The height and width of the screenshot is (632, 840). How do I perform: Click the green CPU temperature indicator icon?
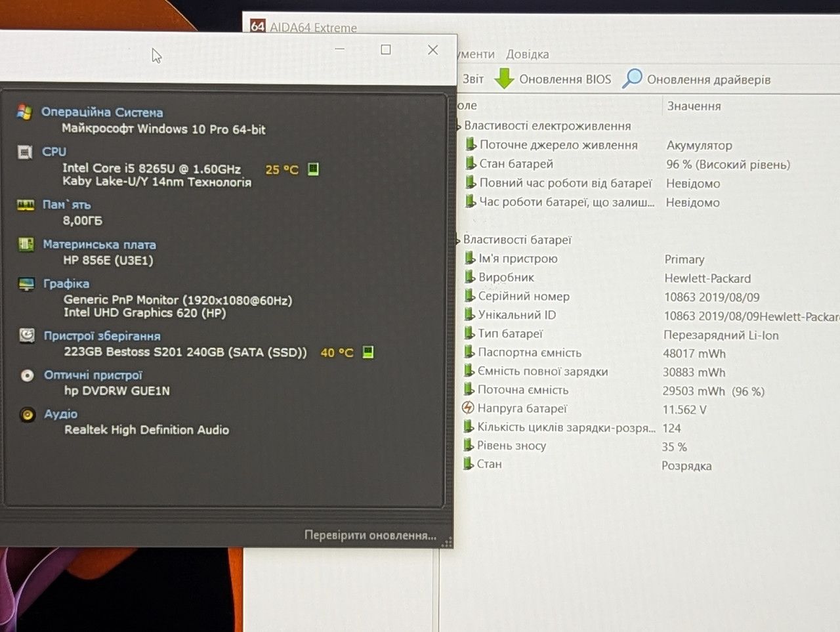tap(313, 169)
